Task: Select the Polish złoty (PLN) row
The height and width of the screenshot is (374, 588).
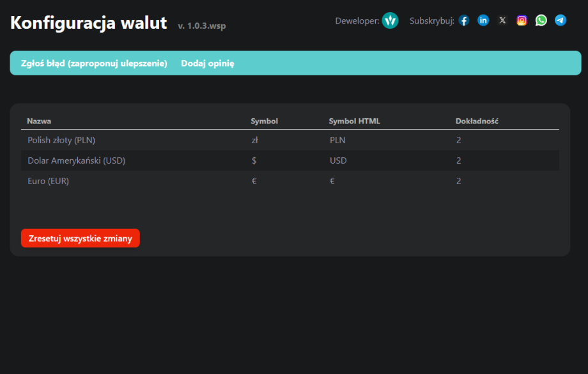Action: coord(61,140)
